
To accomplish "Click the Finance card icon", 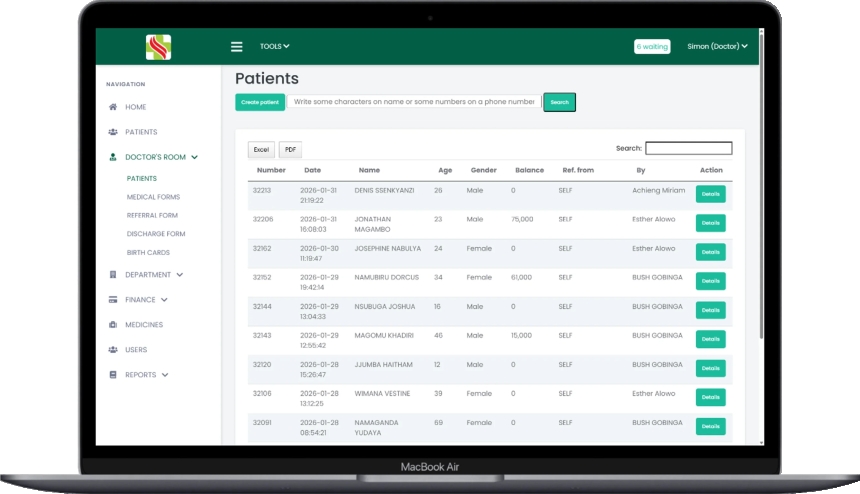I will [113, 299].
